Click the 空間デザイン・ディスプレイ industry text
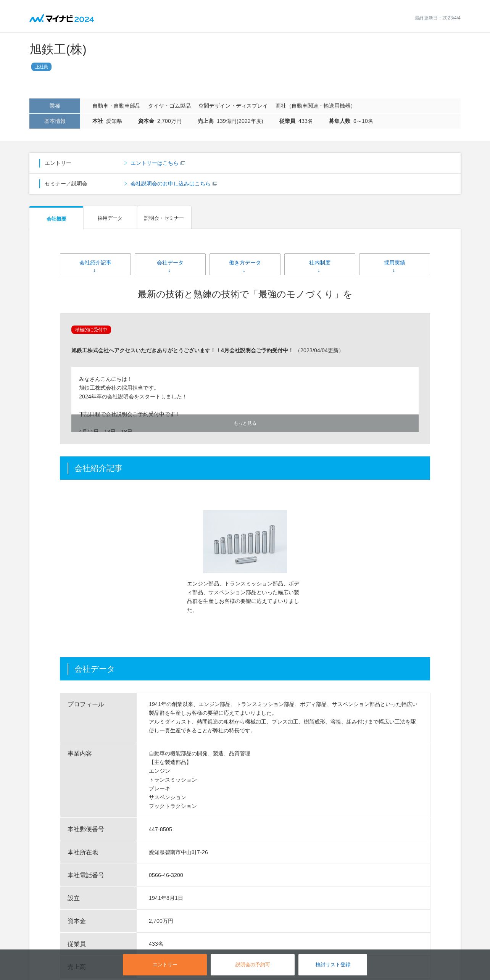 (233, 106)
